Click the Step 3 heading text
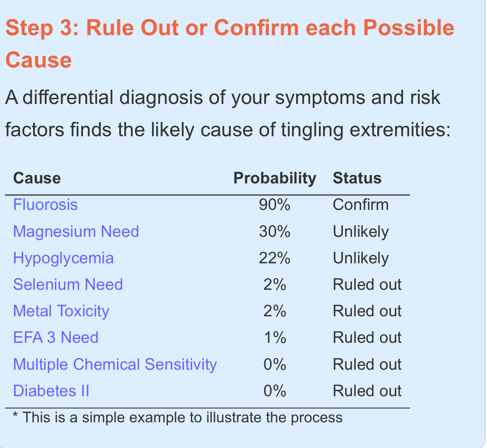The image size is (487, 448). [x=230, y=44]
